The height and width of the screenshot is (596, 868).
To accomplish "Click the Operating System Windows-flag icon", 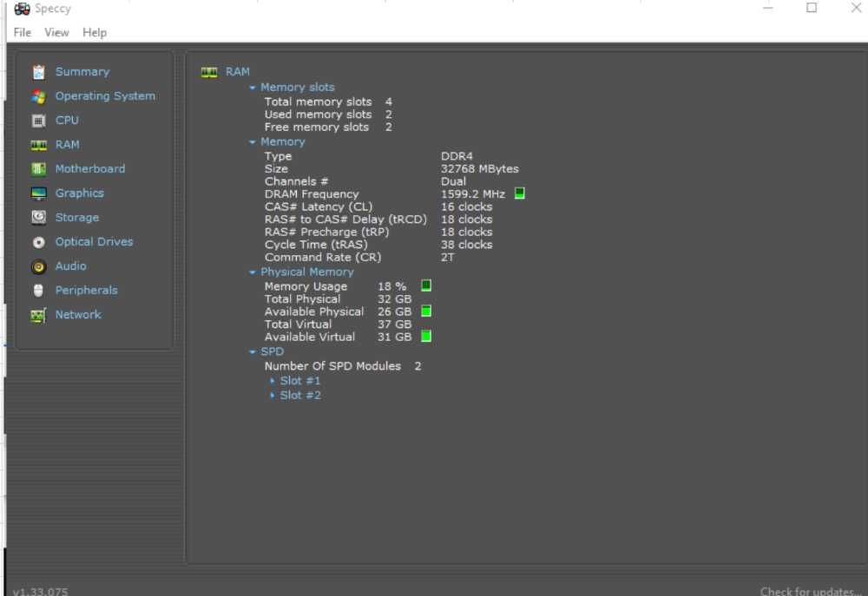I will (x=38, y=97).
